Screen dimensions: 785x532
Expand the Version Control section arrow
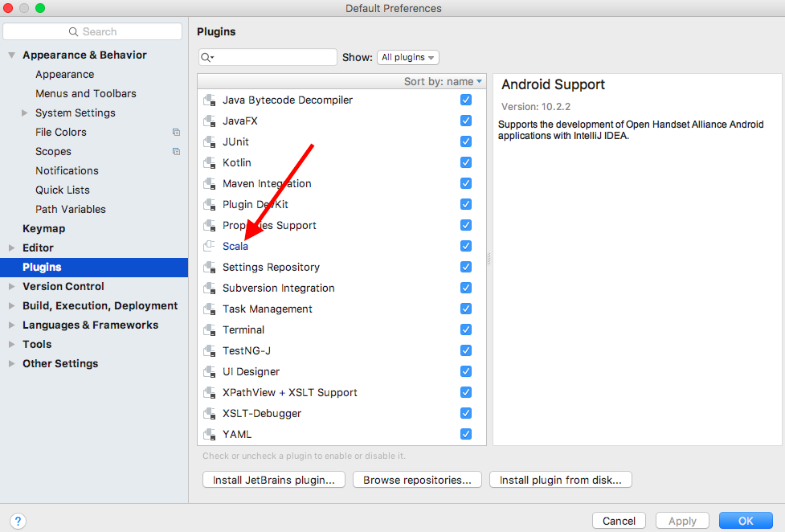(11, 287)
